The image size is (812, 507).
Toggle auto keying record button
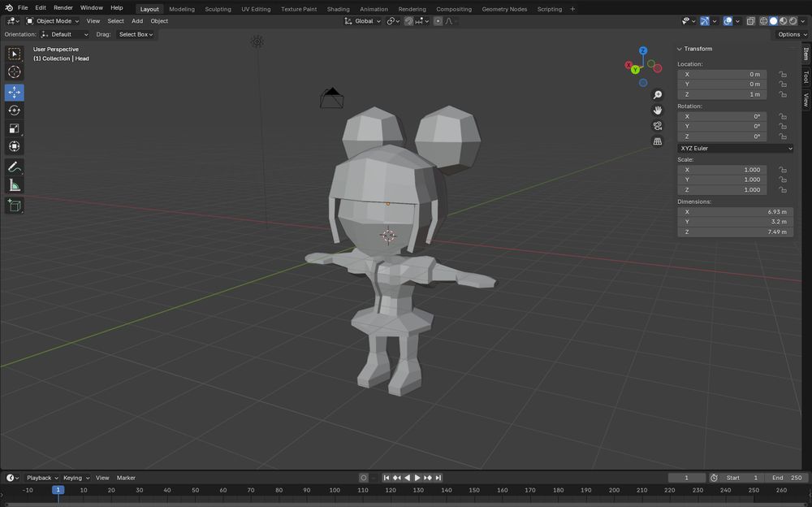(364, 478)
